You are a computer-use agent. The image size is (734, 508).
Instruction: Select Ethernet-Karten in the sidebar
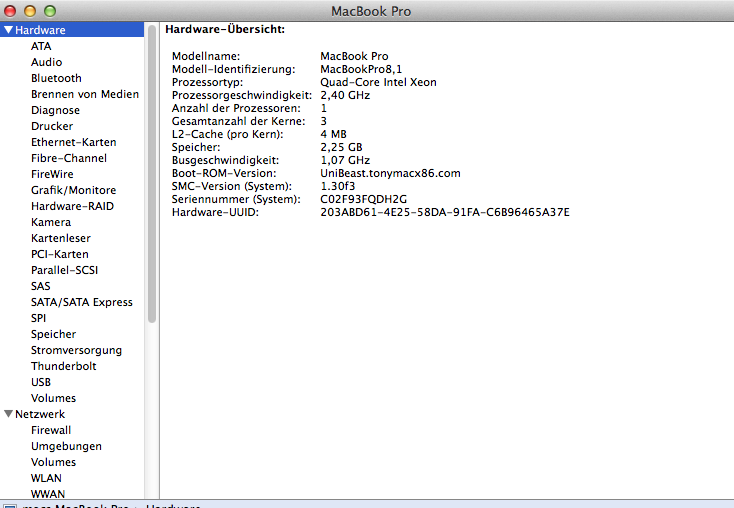73,142
